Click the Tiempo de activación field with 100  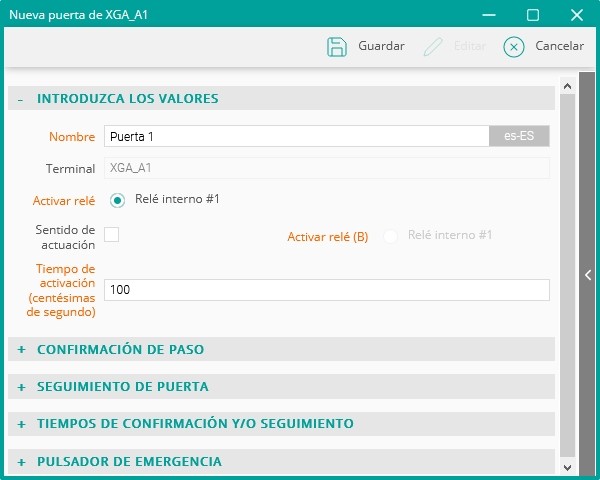click(x=327, y=290)
